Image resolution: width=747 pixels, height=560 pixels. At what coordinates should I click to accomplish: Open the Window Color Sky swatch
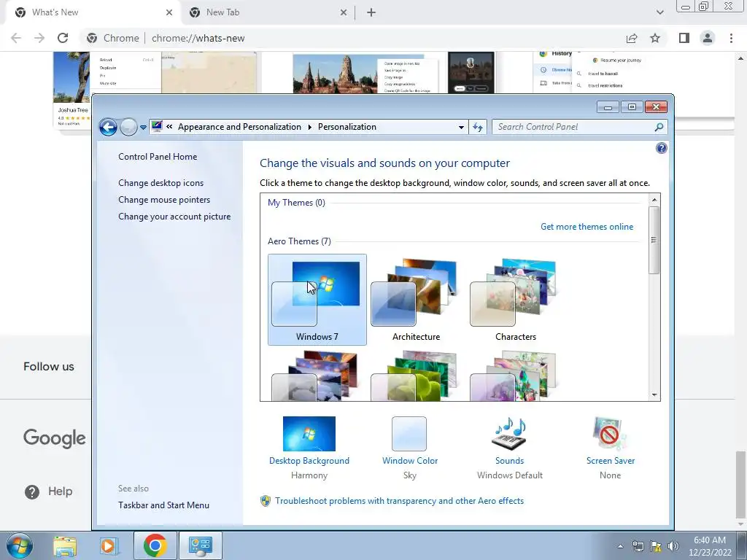click(x=409, y=434)
